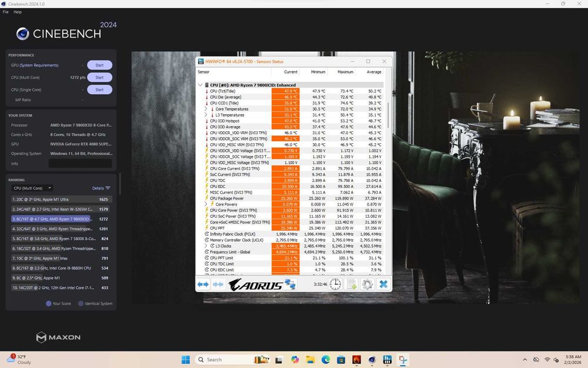Image resolution: width=588 pixels, height=368 pixels.
Task: Open the Windows Start menu
Action: (x=186, y=360)
